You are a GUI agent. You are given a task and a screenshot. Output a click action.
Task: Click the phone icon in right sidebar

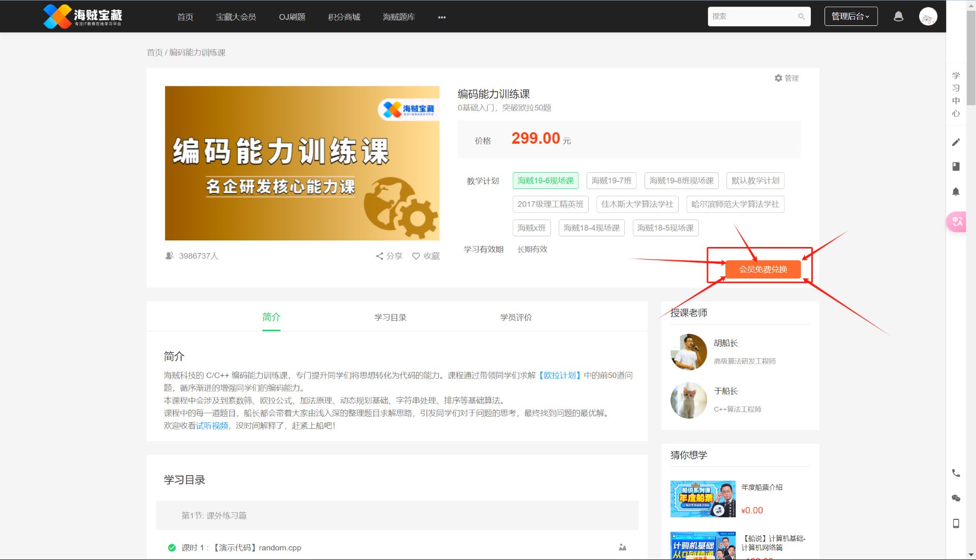coord(956,473)
